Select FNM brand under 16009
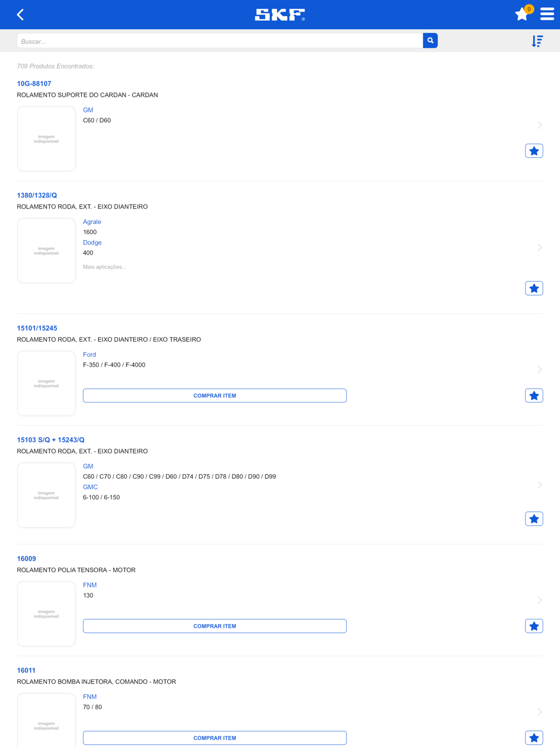This screenshot has width=560, height=747. pos(90,585)
